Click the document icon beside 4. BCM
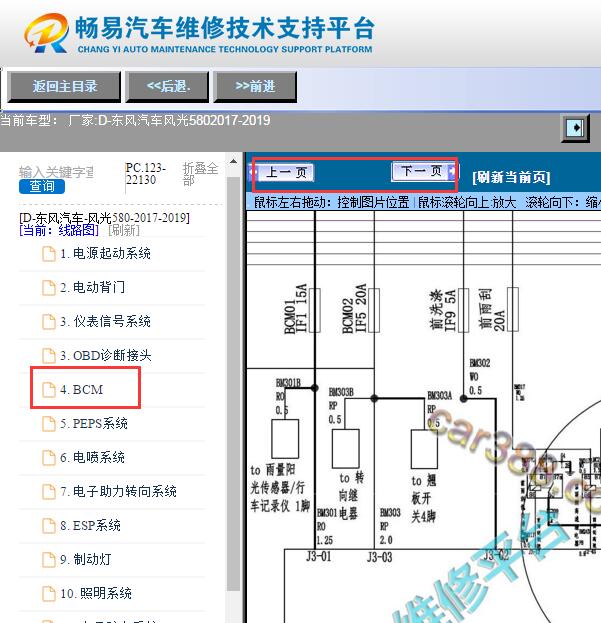Viewport: 601px width, 623px height. click(x=49, y=390)
